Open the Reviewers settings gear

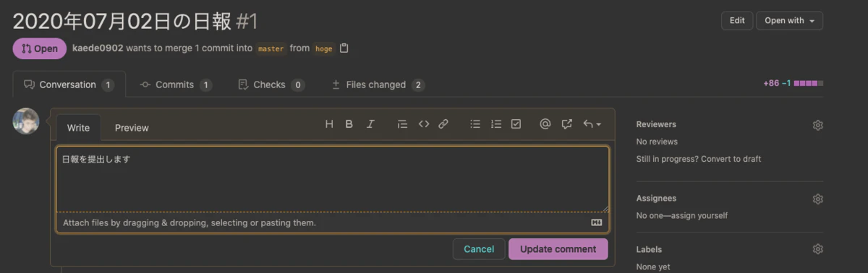point(818,125)
